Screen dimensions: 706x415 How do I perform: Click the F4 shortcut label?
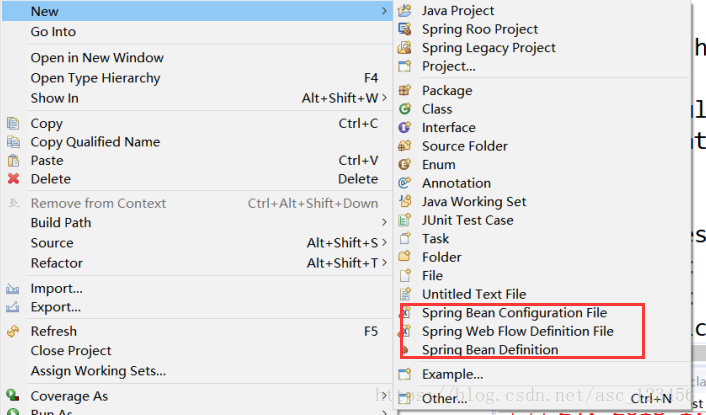(371, 78)
